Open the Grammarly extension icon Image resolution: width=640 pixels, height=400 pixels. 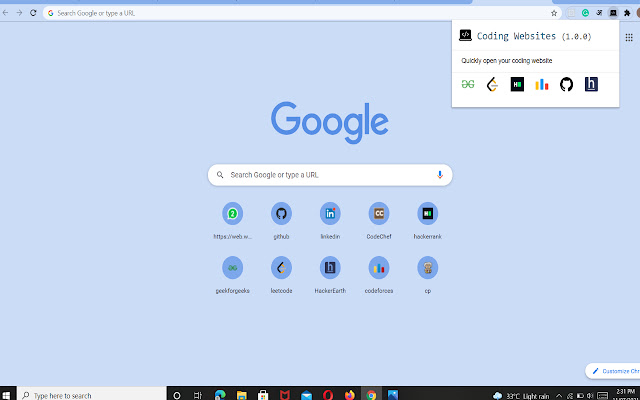(585, 13)
